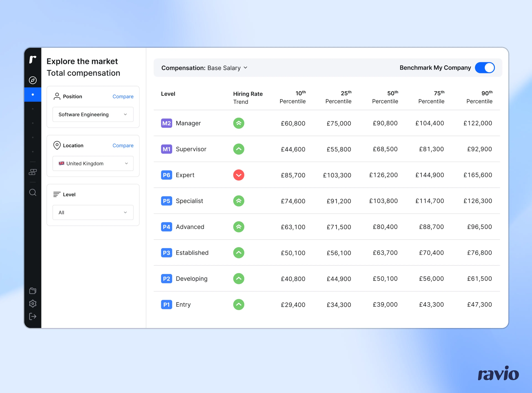Screen dimensions: 532x393
Task: Expand the Software Engineering position dropdown
Action: click(x=93, y=114)
